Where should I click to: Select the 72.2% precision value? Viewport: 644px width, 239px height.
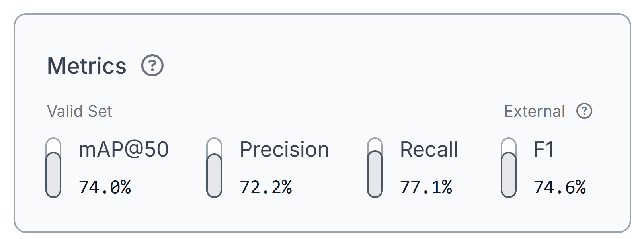(x=266, y=187)
